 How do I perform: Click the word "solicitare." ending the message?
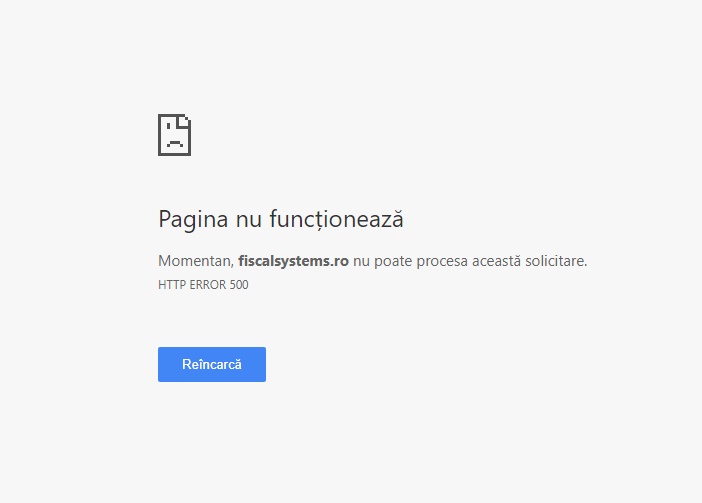(x=556, y=260)
